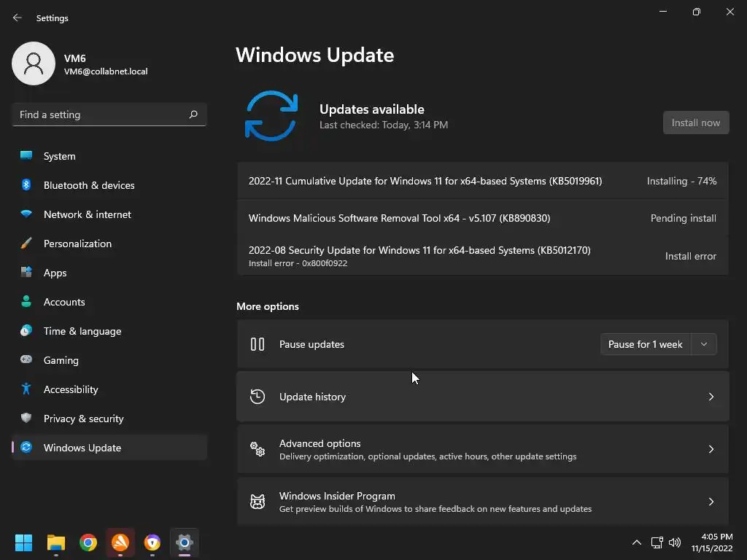Viewport: 747px width, 560px height.
Task: Select Windows Update in sidebar
Action: pyautogui.click(x=109, y=447)
